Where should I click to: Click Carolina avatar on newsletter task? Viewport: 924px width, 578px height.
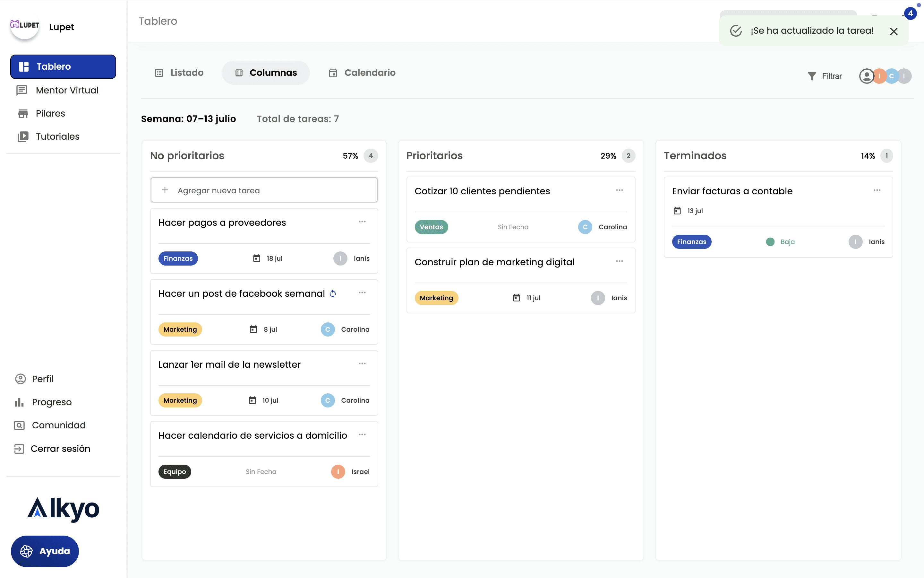pos(328,400)
